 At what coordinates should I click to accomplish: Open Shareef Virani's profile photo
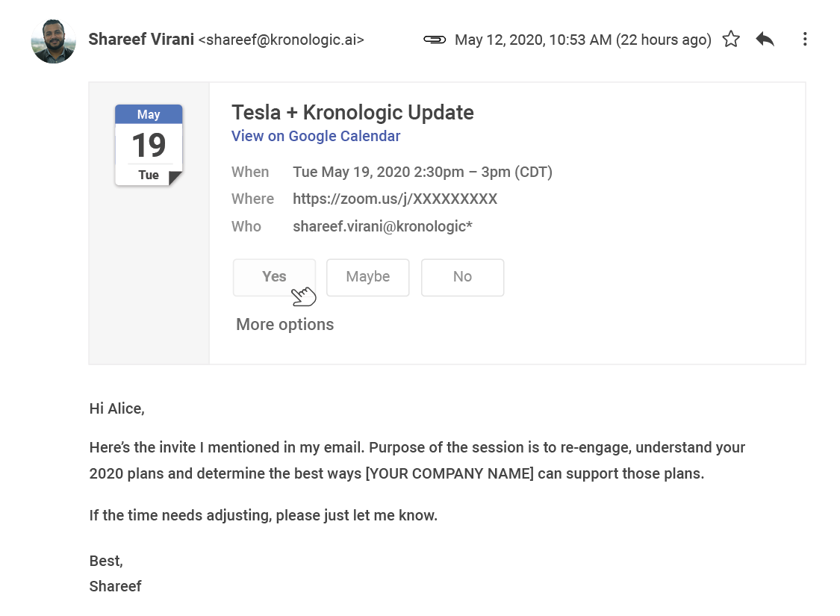point(54,41)
